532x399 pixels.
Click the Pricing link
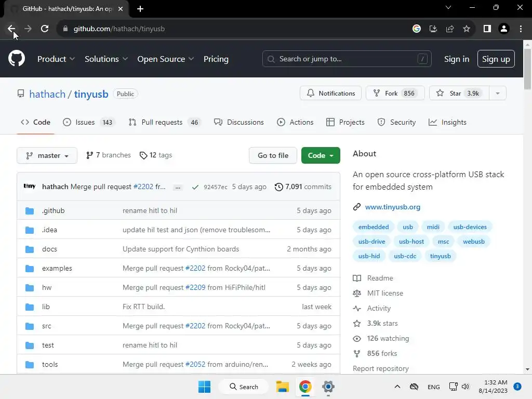point(216,59)
